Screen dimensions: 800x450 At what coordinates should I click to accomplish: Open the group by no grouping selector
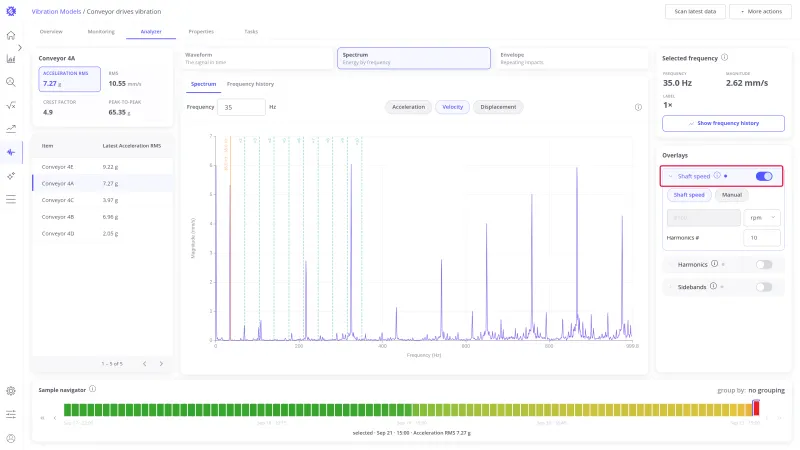[x=766, y=390]
